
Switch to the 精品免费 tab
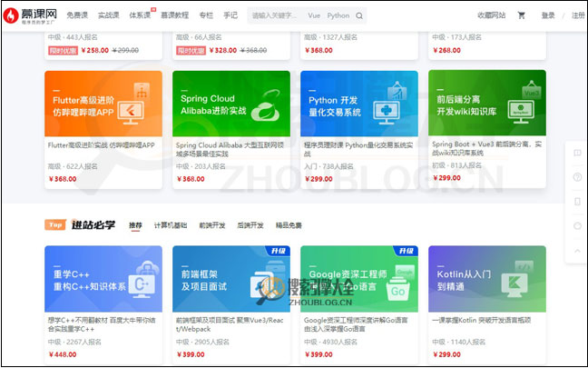pyautogui.click(x=289, y=225)
